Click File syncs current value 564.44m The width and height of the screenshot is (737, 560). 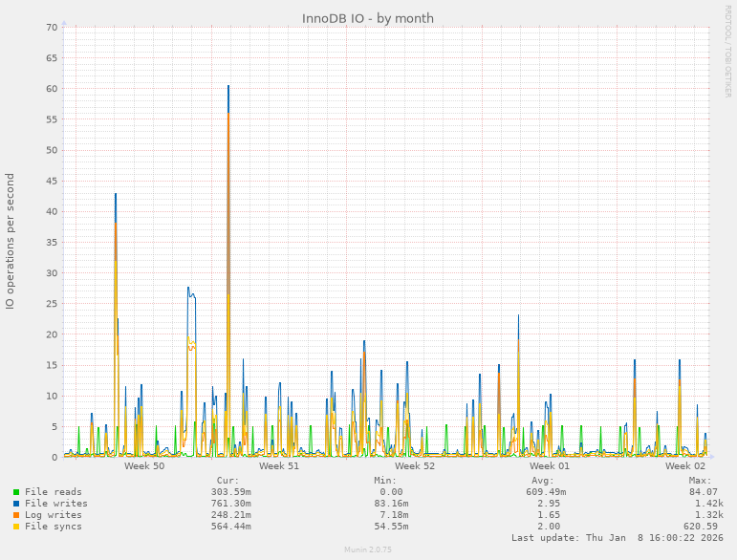(230, 527)
